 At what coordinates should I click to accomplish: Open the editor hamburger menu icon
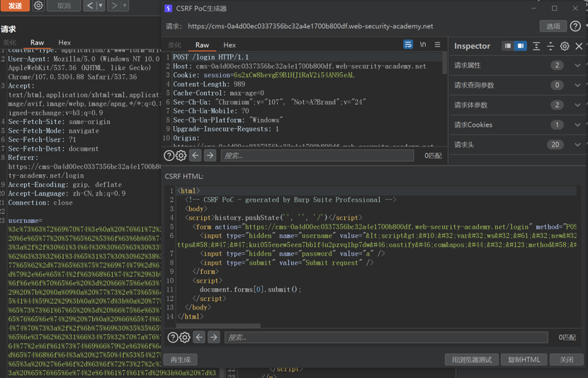[x=437, y=45]
